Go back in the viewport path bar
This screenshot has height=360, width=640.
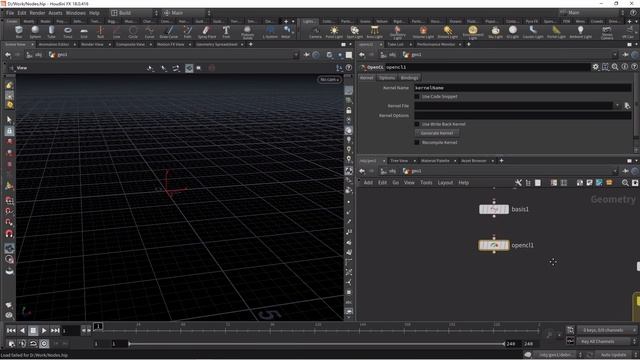[8, 55]
